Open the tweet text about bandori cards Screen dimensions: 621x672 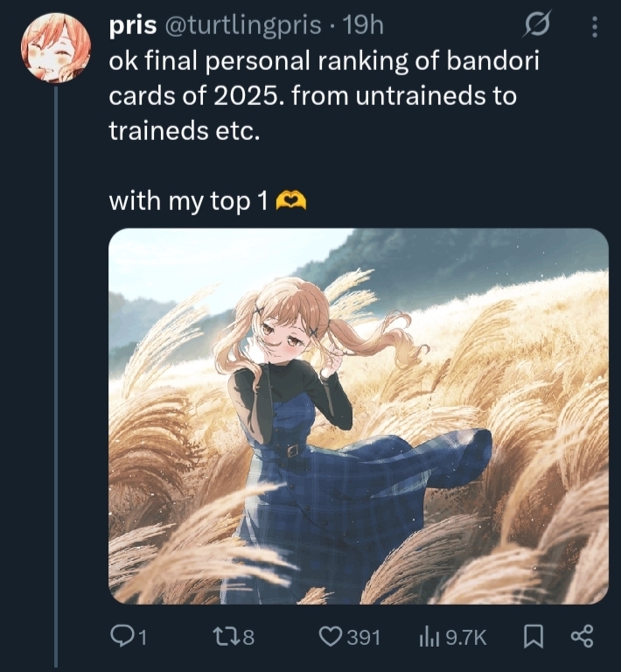point(324,95)
